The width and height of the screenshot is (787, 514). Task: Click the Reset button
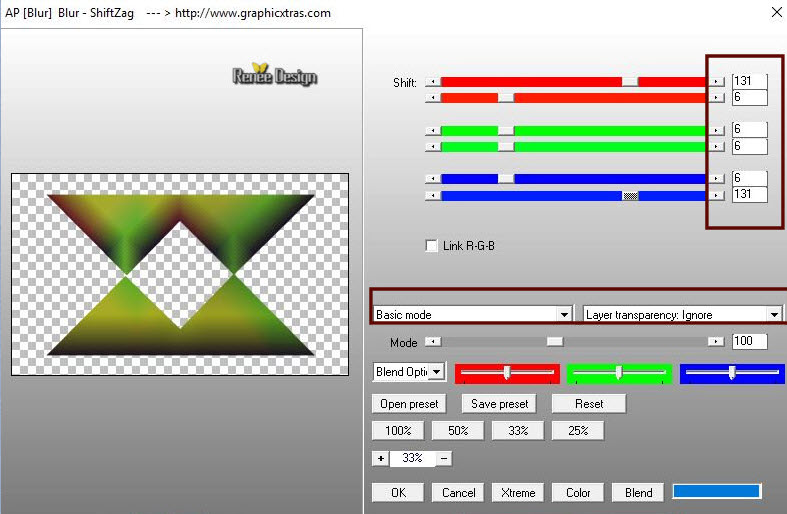[x=589, y=404]
